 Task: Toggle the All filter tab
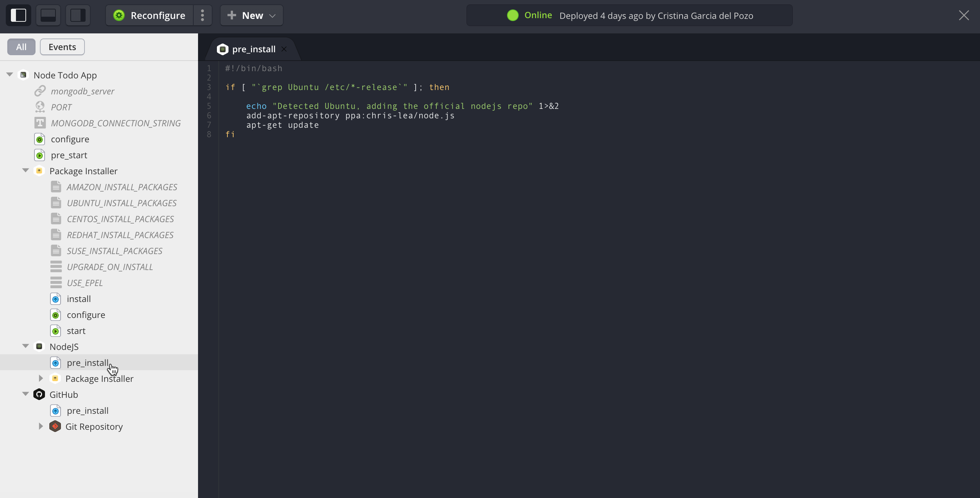[x=21, y=46]
